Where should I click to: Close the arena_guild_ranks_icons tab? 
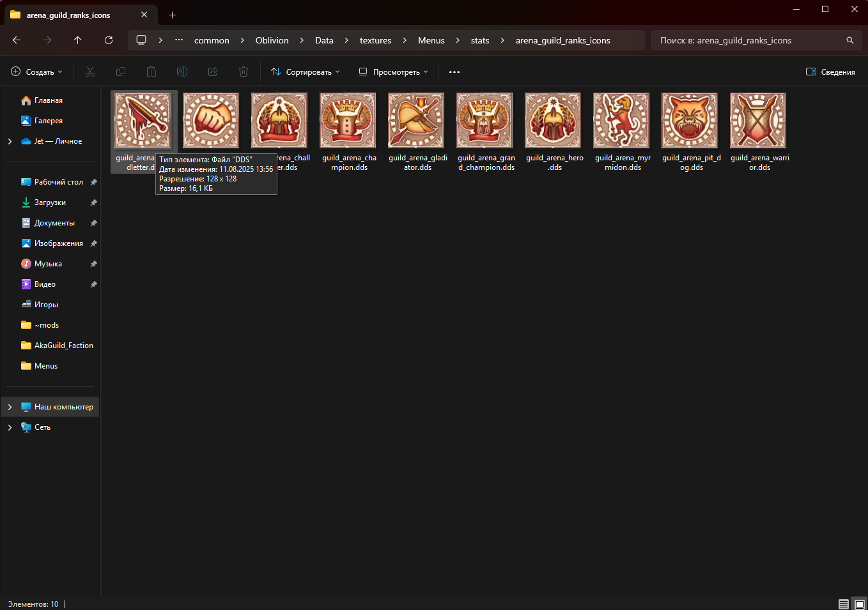pos(144,15)
